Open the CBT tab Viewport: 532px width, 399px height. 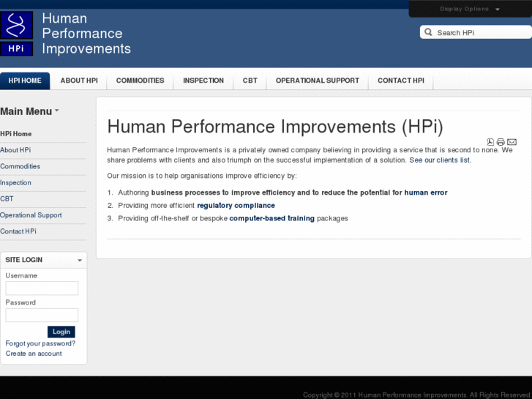(x=250, y=81)
